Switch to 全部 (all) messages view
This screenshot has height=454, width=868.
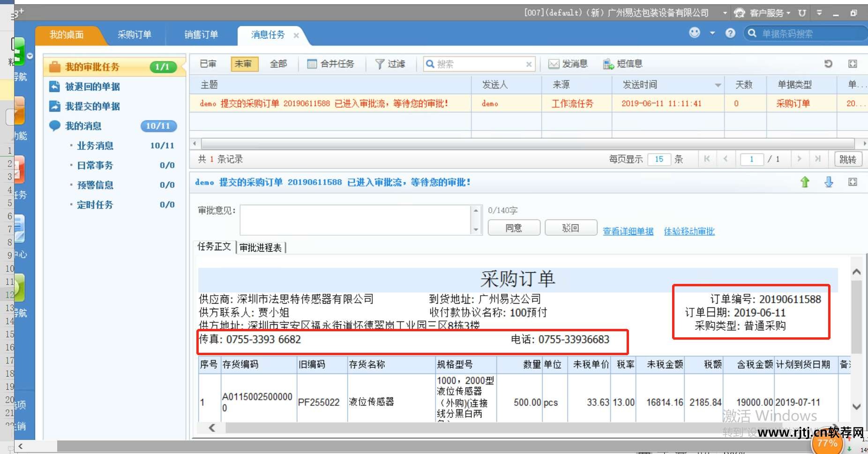tap(278, 64)
